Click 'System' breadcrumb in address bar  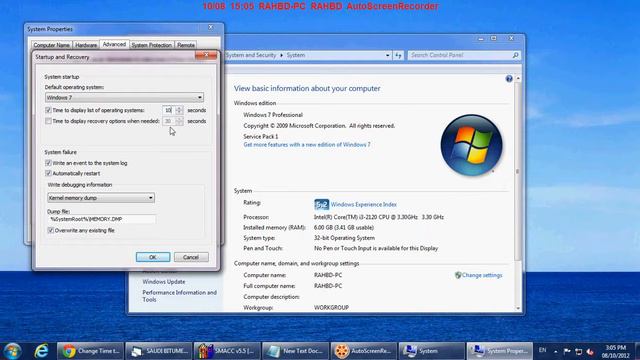point(296,55)
